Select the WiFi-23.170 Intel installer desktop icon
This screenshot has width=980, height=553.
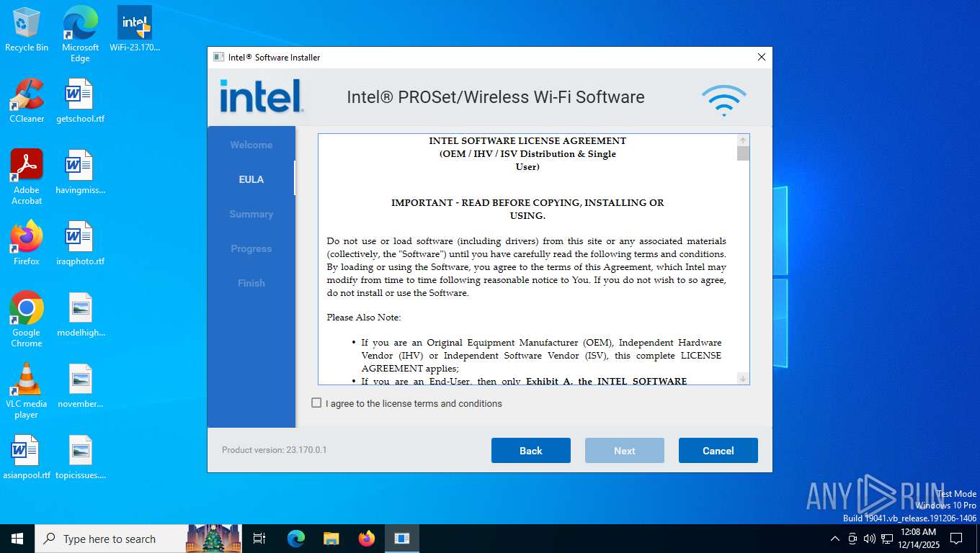(x=135, y=30)
